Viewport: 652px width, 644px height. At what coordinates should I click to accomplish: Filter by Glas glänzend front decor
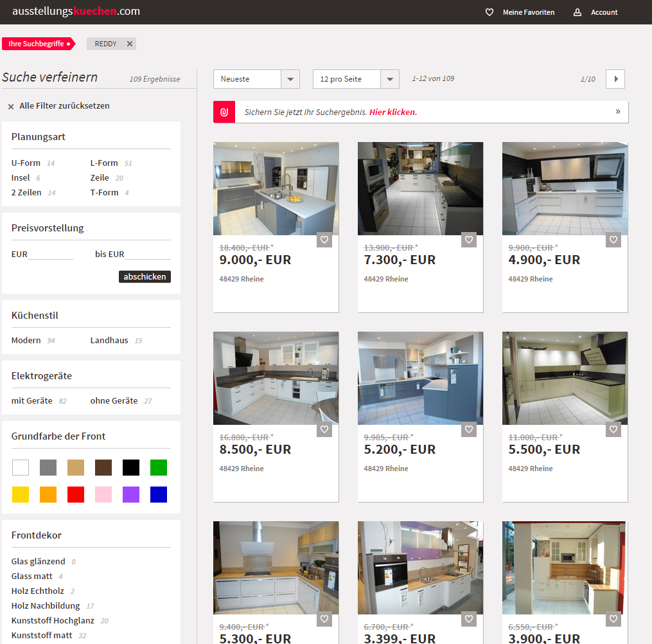pyautogui.click(x=39, y=562)
